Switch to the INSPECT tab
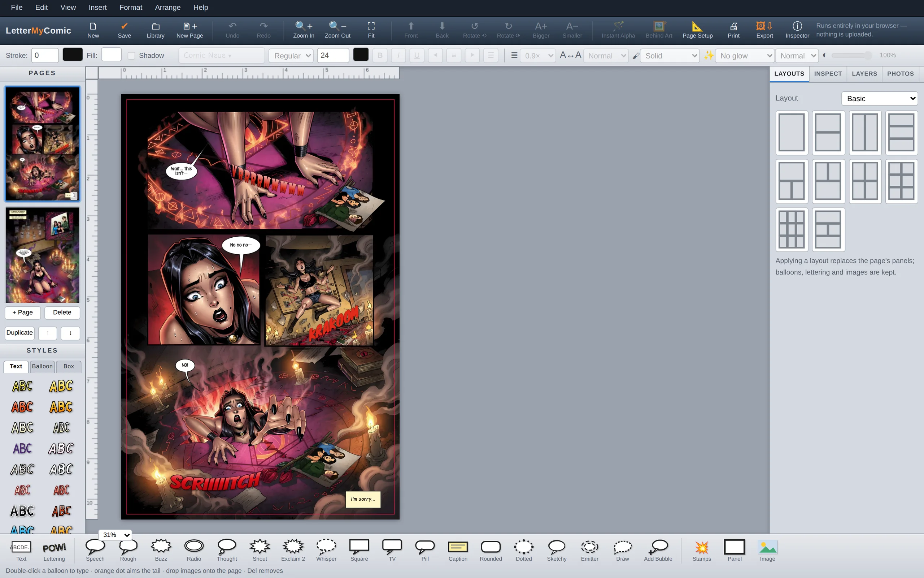924x578 pixels. tap(828, 74)
